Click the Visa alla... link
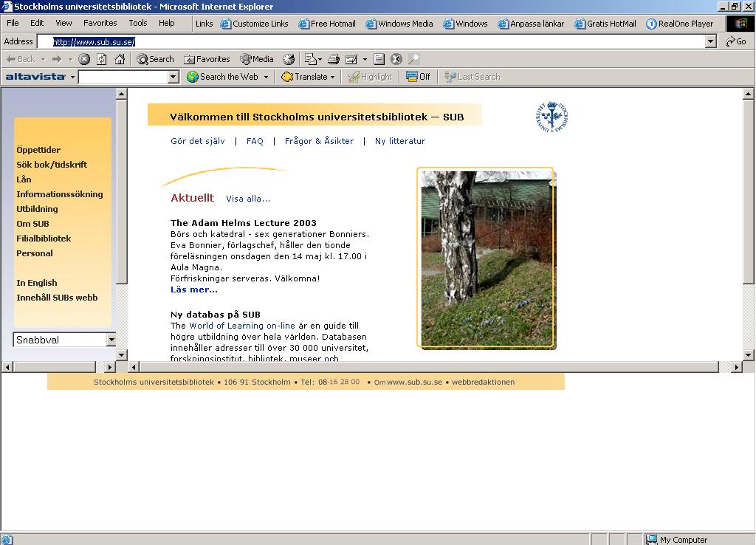756x545 pixels. (x=248, y=199)
